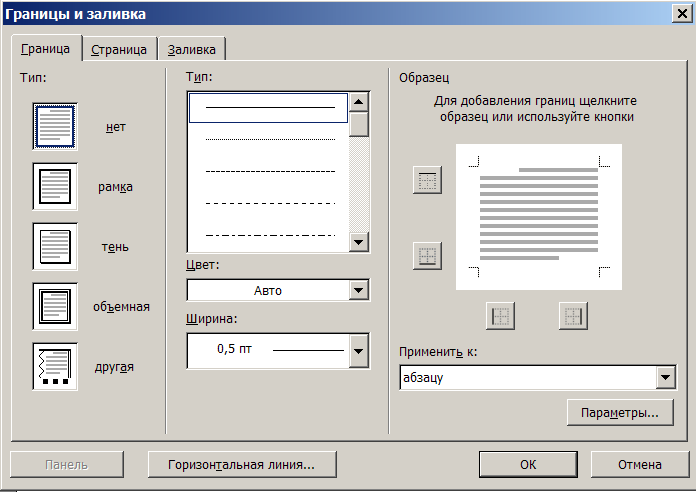Close the Границы и заливка dialog

point(682,14)
